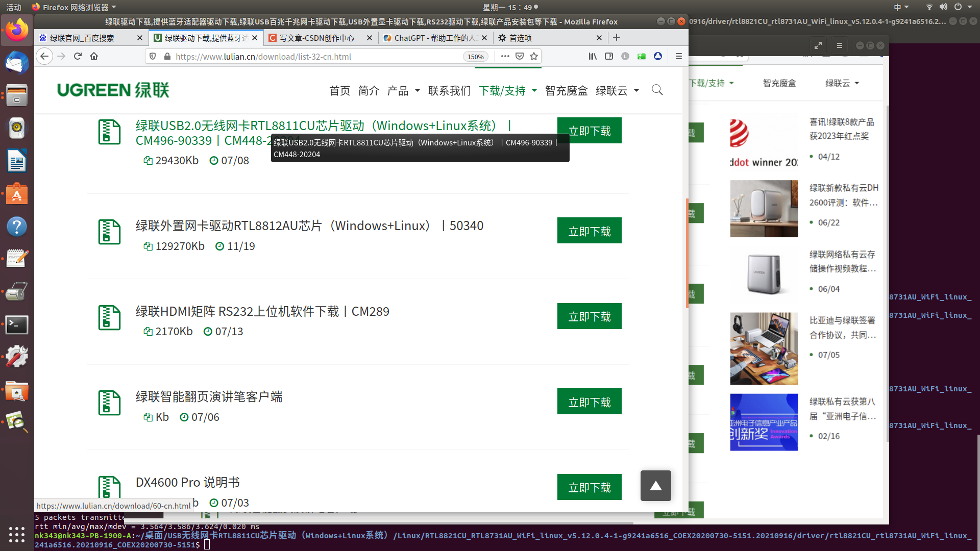Open the 绿联HDMI矩阵 RS232上位机软件下载 link
The width and height of the screenshot is (980, 551).
tap(262, 312)
